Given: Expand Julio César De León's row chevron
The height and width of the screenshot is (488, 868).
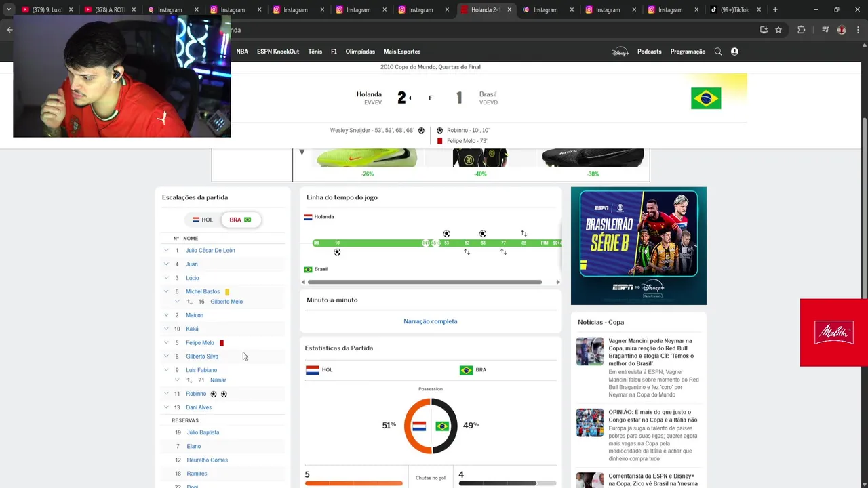Looking at the screenshot, I should pyautogui.click(x=166, y=250).
